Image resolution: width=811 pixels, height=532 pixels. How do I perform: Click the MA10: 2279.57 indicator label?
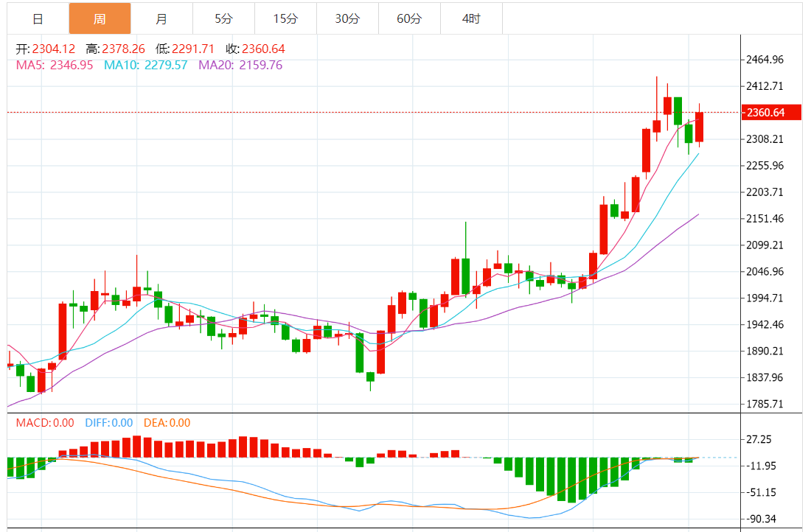(146, 65)
